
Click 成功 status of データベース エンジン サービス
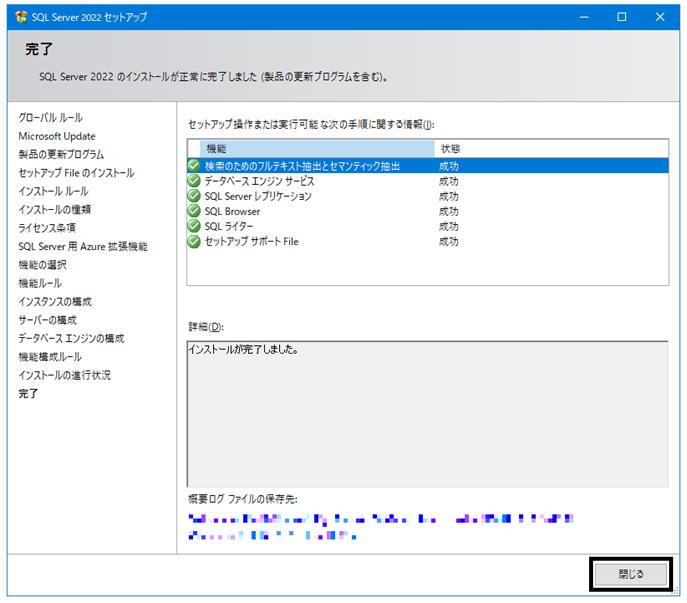pyautogui.click(x=449, y=181)
